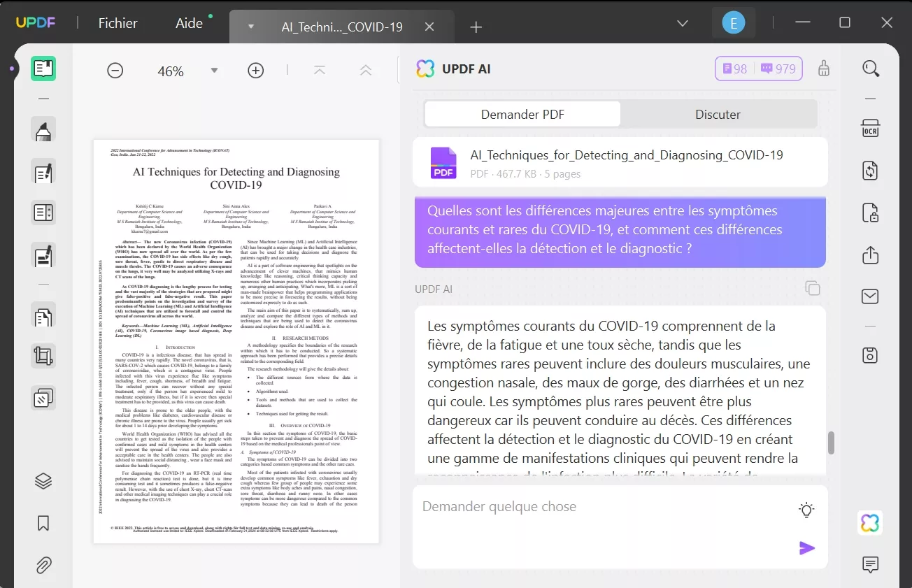Send the AI chat message
912x588 pixels.
click(x=807, y=548)
